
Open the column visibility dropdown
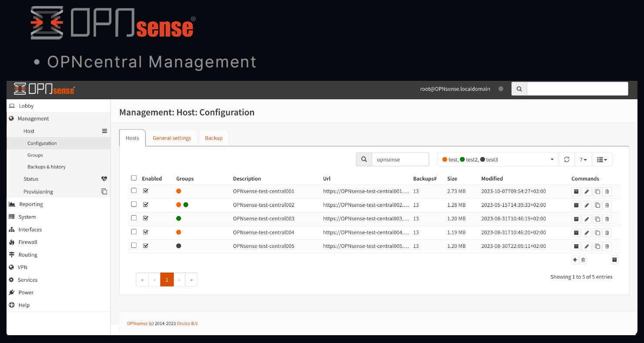pyautogui.click(x=602, y=160)
